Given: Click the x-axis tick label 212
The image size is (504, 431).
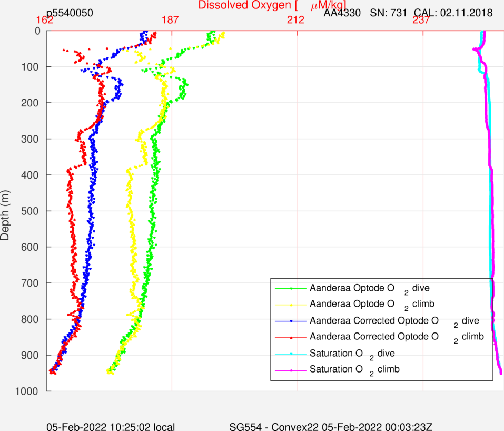Looking at the screenshot, I should tap(296, 20).
